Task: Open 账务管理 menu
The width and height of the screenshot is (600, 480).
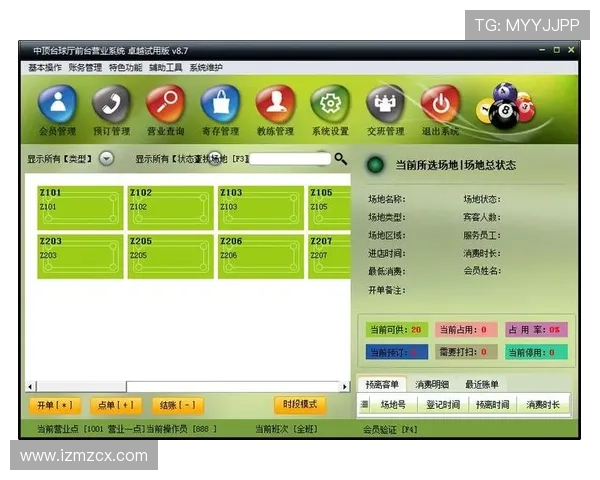Action: click(x=85, y=68)
